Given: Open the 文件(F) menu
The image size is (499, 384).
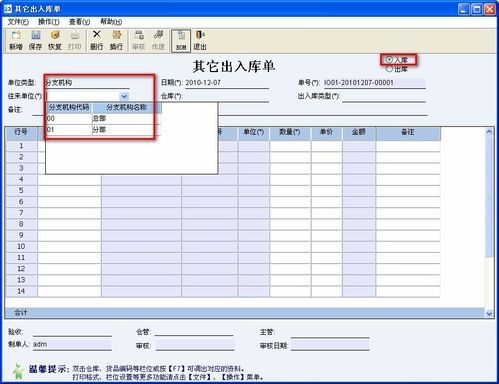Looking at the screenshot, I should click(x=18, y=22).
